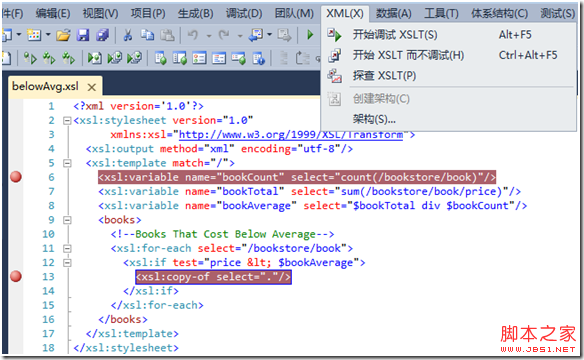Open the 调试(D) menu
The height and width of the screenshot is (360, 584).
click(x=244, y=14)
